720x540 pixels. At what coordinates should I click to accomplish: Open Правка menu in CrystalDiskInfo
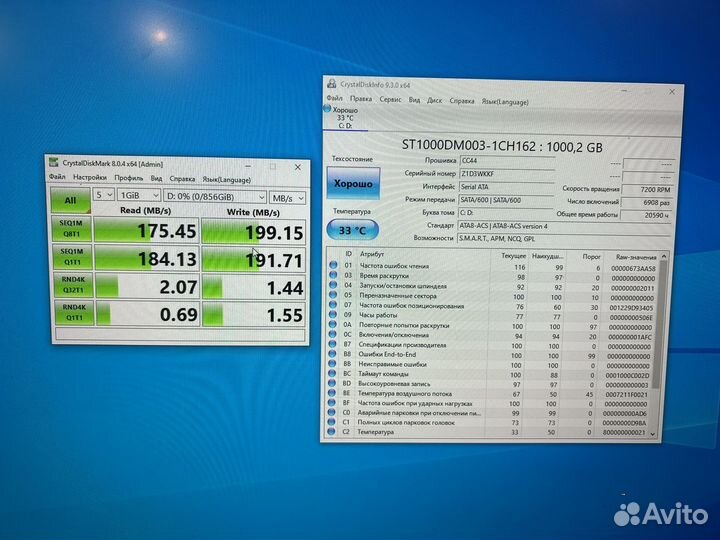361,98
